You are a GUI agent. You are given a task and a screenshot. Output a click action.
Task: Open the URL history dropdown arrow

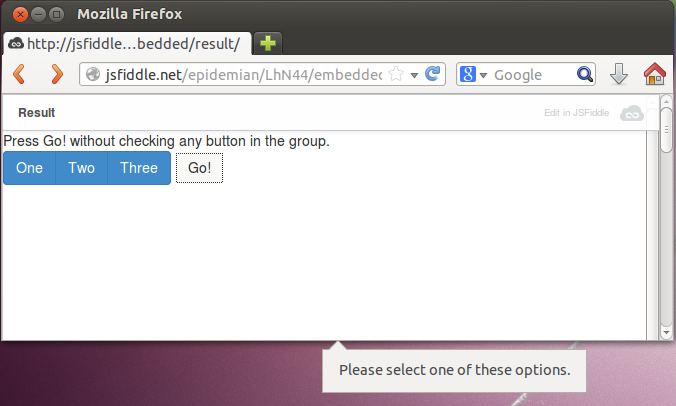point(414,75)
